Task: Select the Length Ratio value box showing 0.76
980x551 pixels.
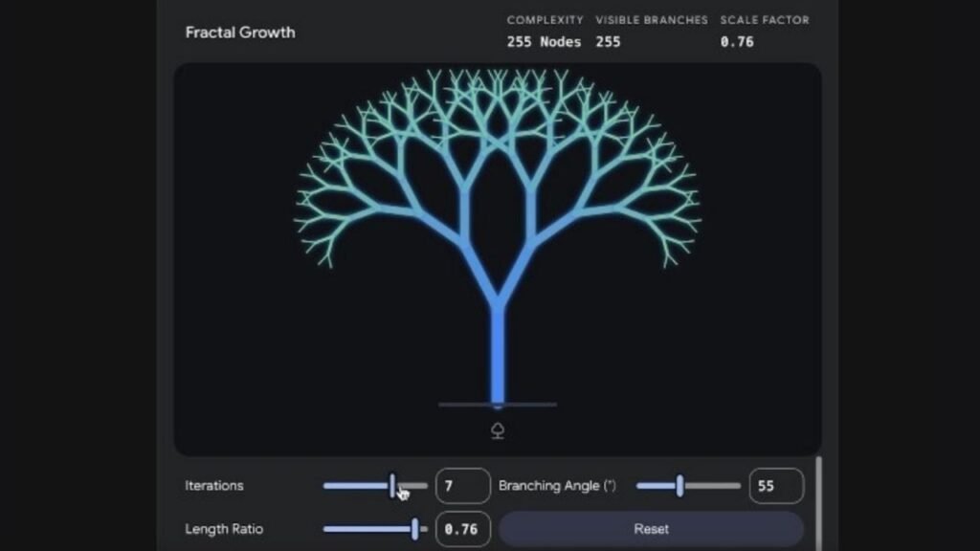Action: pos(462,529)
